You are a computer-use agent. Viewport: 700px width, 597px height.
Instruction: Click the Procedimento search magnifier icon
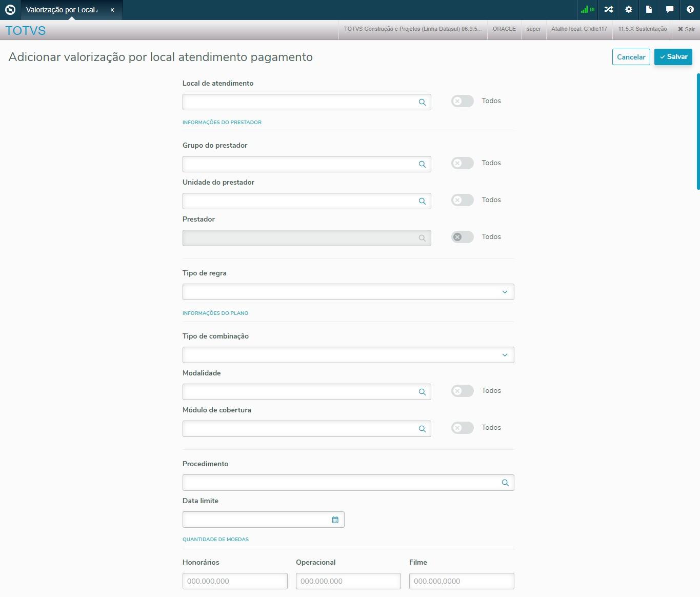pyautogui.click(x=505, y=483)
